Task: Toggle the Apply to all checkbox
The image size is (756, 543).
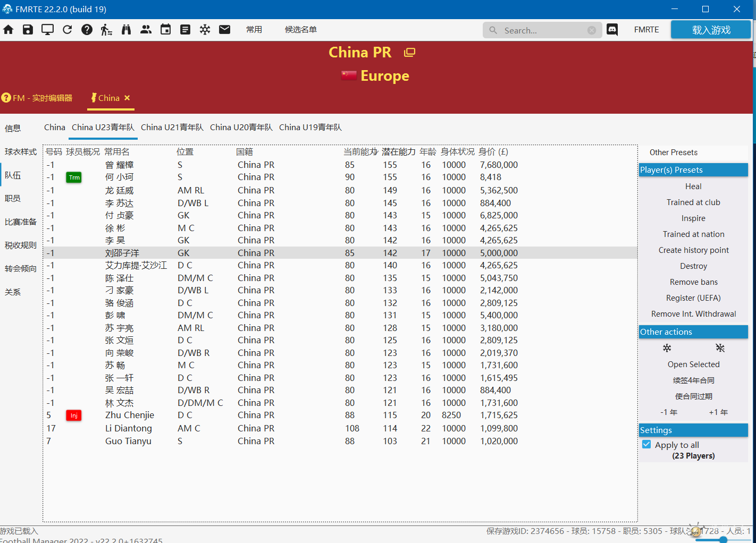Action: pos(646,445)
